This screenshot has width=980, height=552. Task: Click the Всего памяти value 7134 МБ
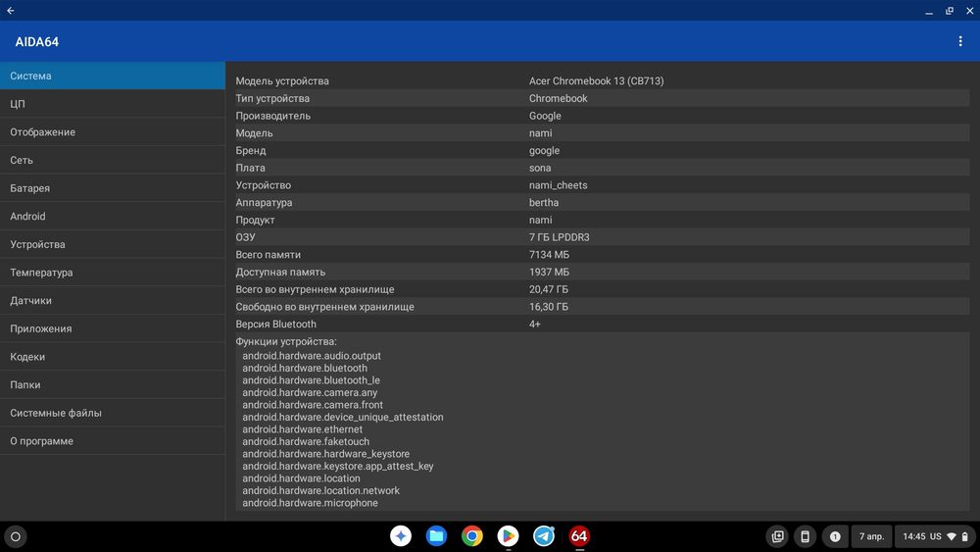549,255
